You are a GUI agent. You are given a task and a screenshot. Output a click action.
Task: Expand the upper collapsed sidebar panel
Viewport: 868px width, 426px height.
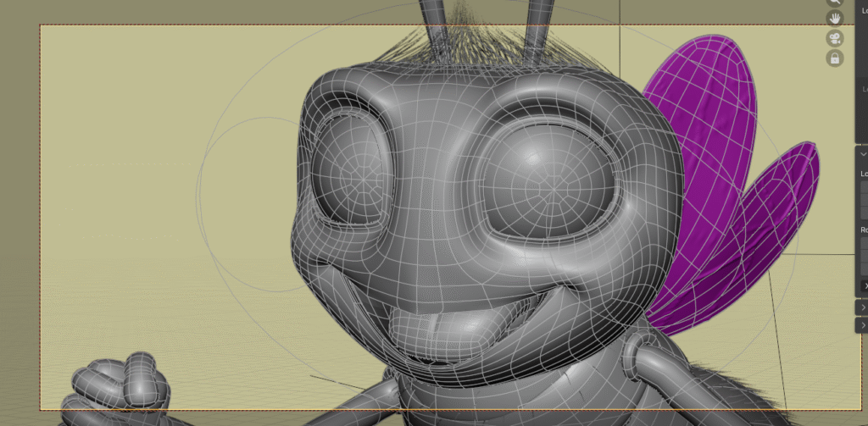pyautogui.click(x=863, y=308)
